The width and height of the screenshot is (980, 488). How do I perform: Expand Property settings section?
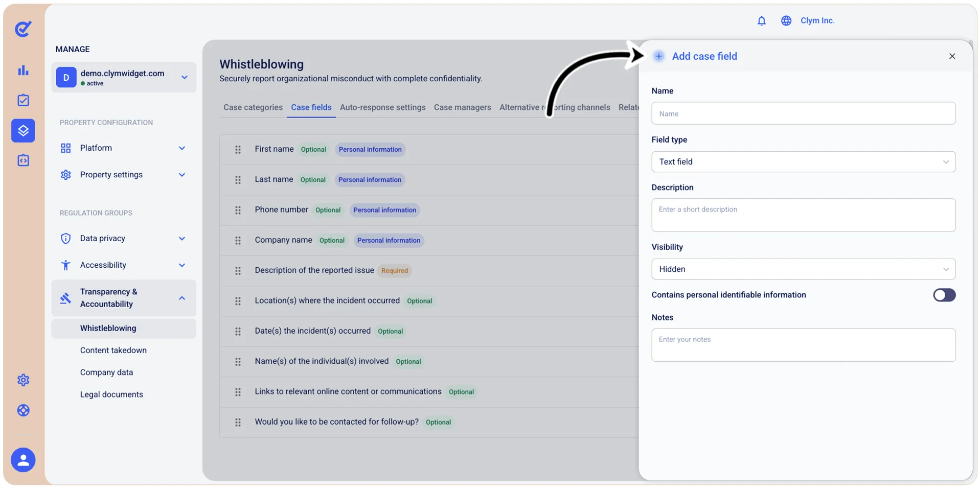tap(124, 175)
